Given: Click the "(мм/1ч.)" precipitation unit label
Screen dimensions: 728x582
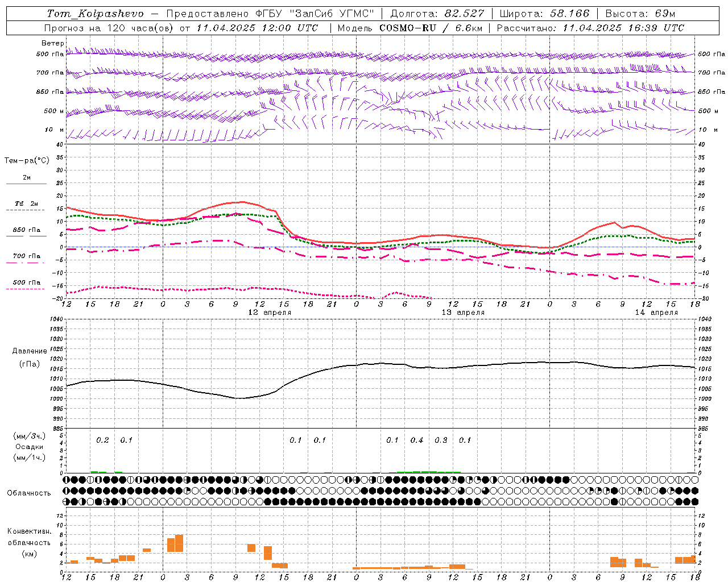Looking at the screenshot, I should point(30,458).
